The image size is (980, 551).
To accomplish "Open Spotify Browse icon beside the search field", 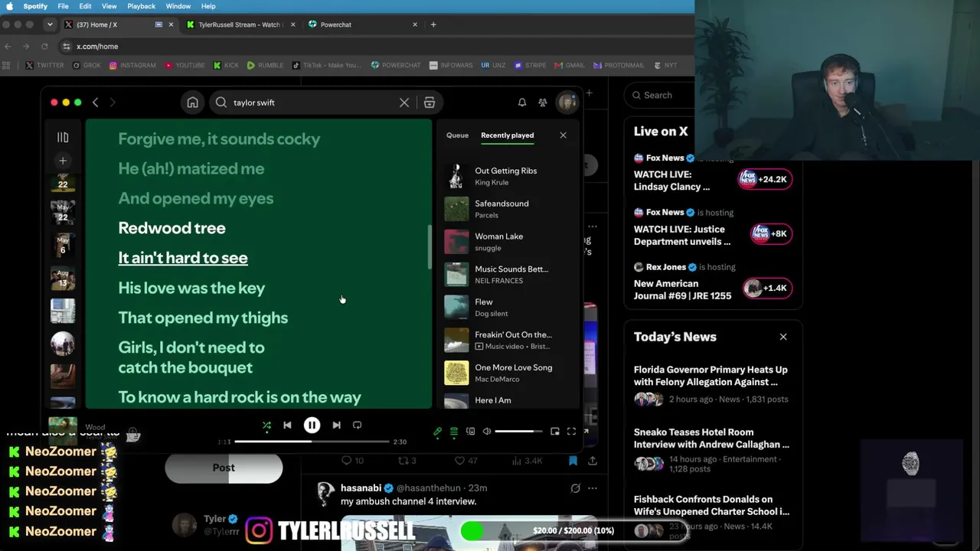I will [430, 103].
